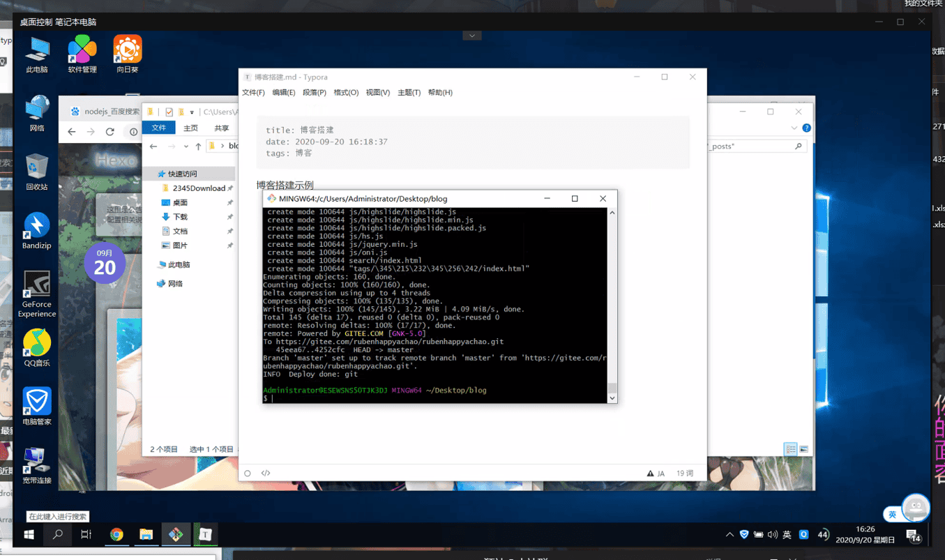Collapse the remote desktop top toolbar chevron
This screenshot has height=560, width=945.
[x=472, y=36]
